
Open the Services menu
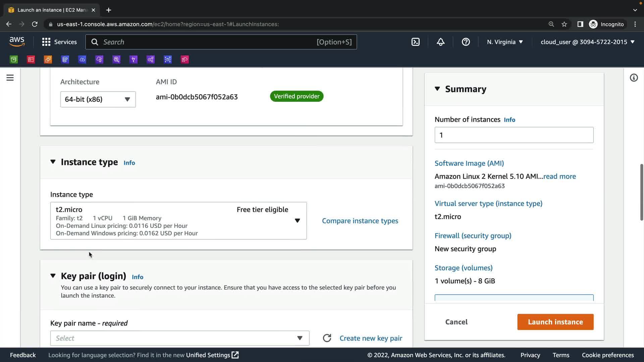tap(59, 42)
